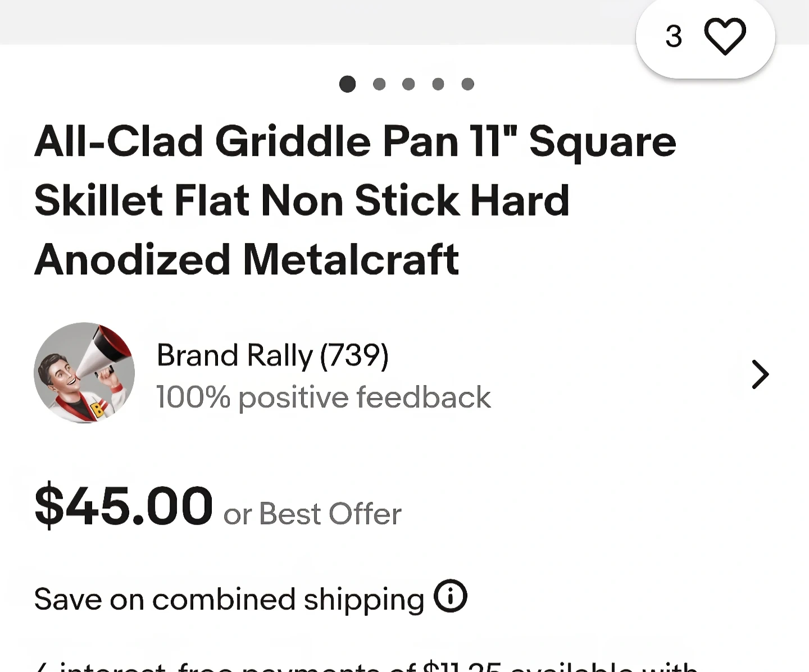Show the fifth carousel image dot
The width and height of the screenshot is (809, 672).
(x=467, y=84)
